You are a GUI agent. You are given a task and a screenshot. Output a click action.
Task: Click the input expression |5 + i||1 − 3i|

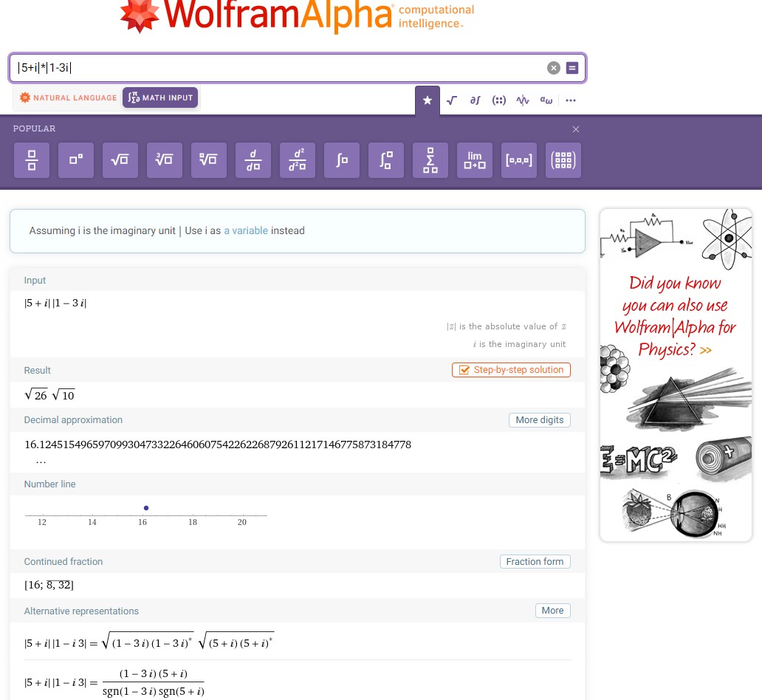[55, 303]
